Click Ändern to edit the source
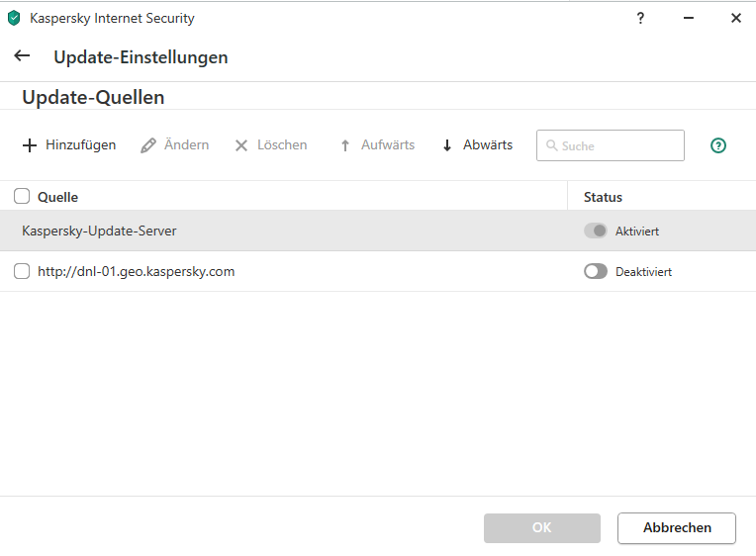This screenshot has width=756, height=556. 174,145
